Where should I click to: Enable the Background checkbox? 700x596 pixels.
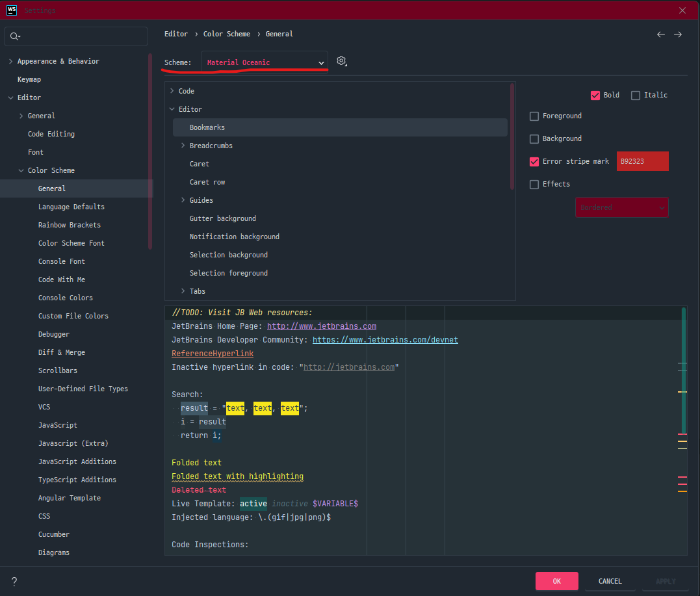[x=534, y=139]
